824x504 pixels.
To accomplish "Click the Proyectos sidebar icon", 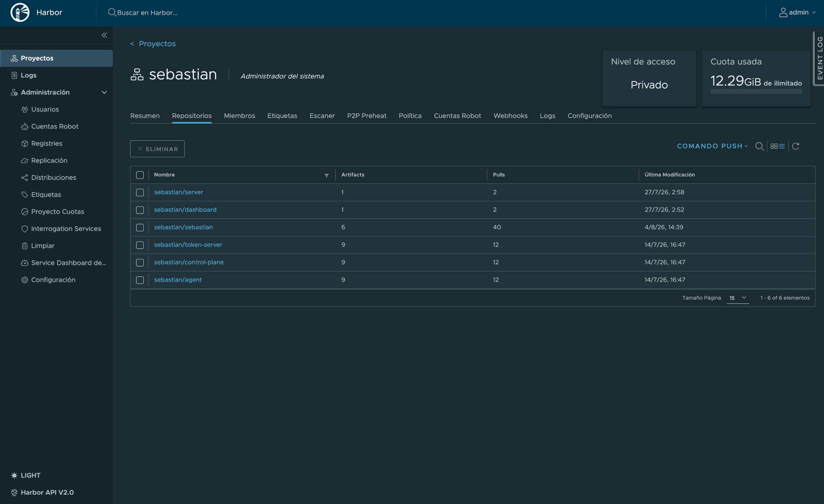I will [14, 58].
